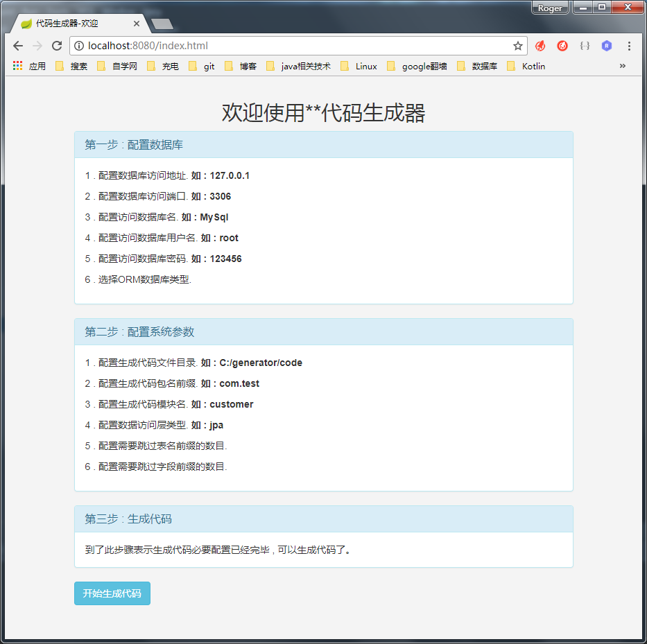Viewport: 647px width, 644px height.
Task: Maximize the Chrome window
Action: [602, 8]
